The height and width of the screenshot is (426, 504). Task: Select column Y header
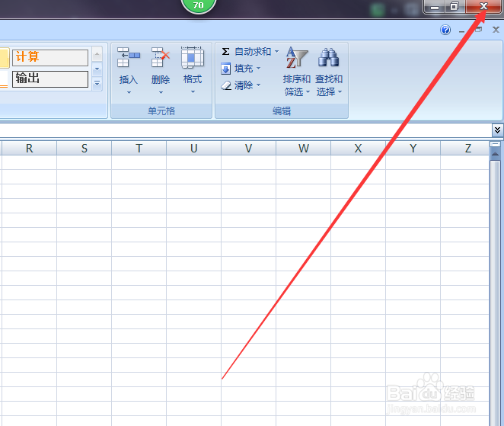coord(413,149)
